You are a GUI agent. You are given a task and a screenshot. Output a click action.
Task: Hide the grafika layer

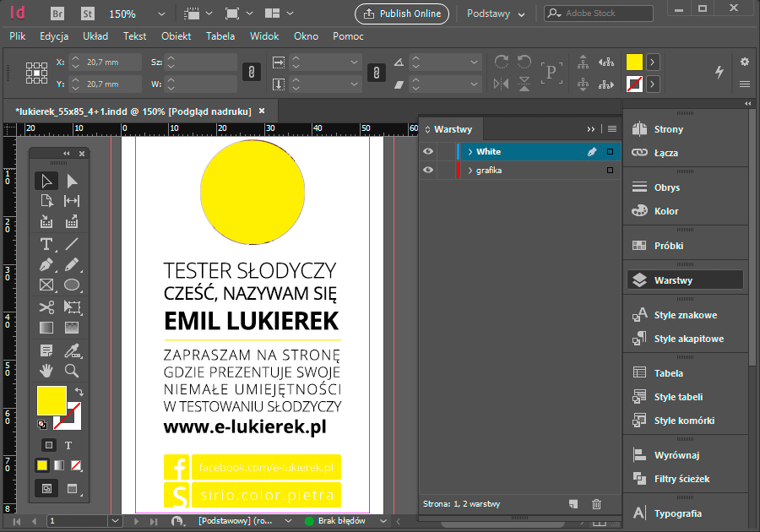pos(427,170)
